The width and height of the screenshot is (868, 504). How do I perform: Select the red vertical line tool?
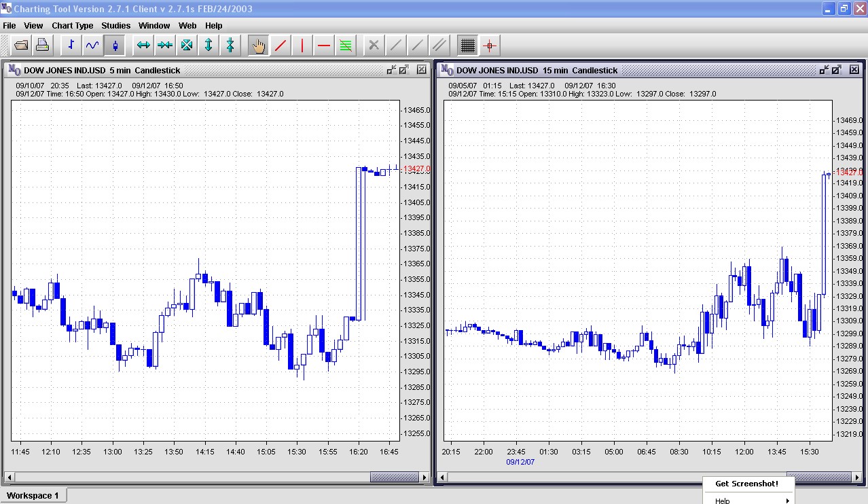click(302, 46)
